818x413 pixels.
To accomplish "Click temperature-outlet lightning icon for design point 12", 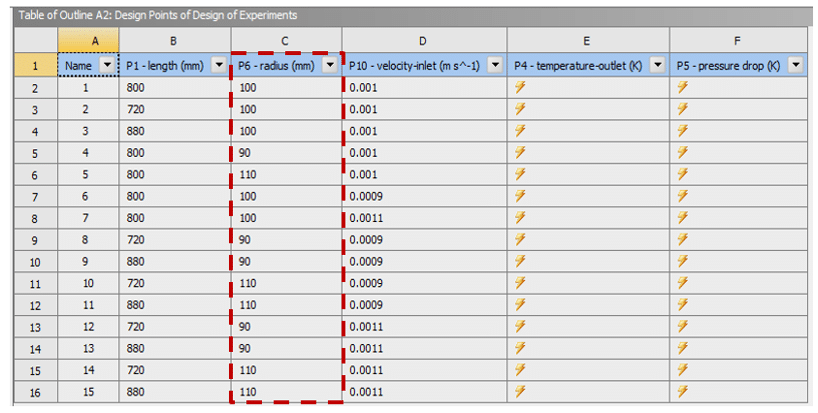I will click(x=520, y=326).
